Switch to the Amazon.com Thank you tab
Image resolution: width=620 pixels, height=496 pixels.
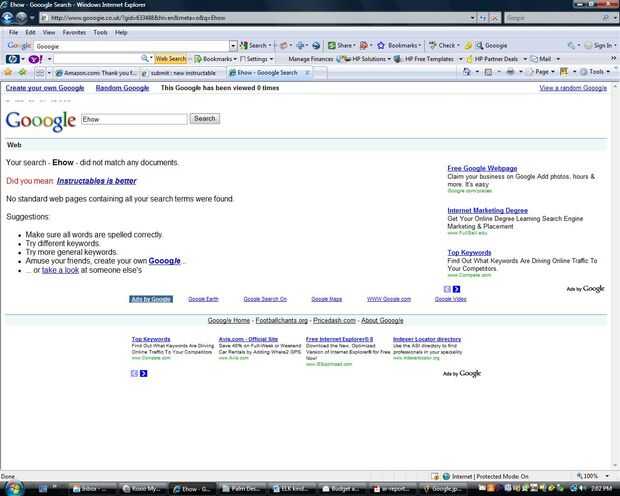click(x=96, y=73)
